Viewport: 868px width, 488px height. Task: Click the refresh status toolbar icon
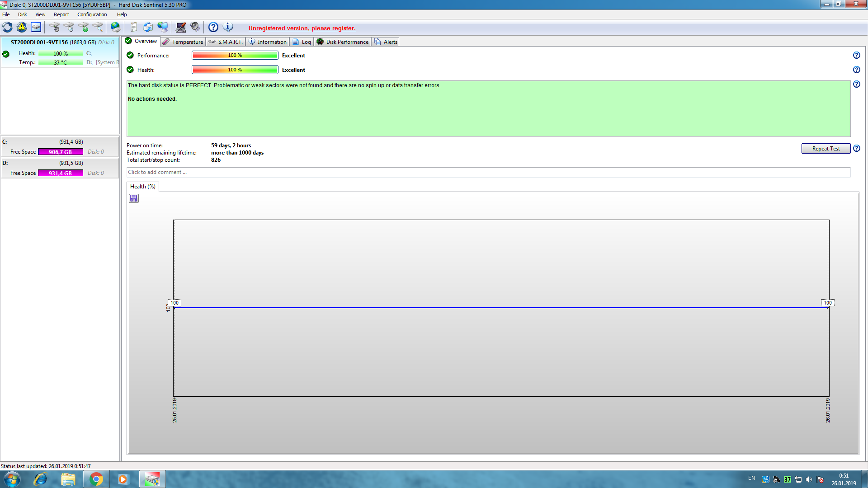click(8, 27)
